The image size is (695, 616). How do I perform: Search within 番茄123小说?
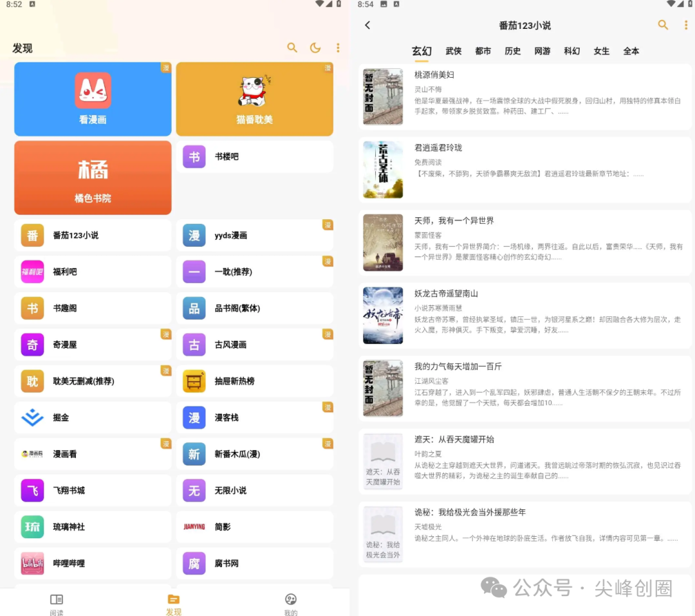pos(663,25)
